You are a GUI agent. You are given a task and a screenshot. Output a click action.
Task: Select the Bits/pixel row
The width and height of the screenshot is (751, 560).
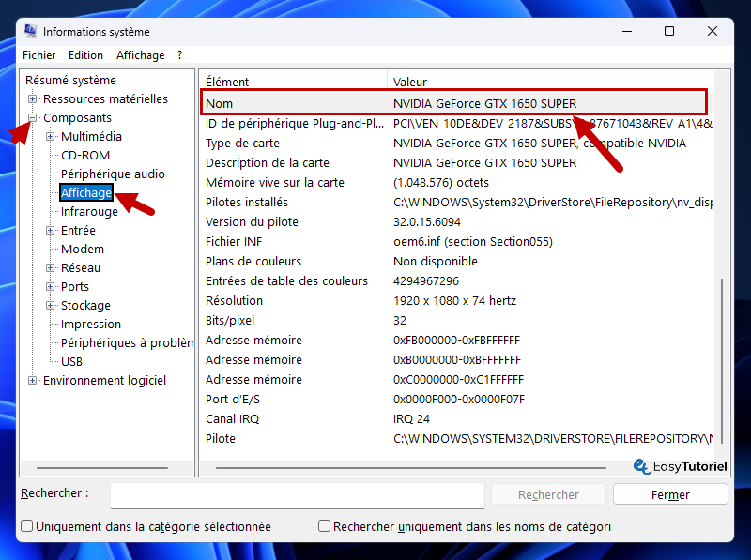(x=456, y=320)
